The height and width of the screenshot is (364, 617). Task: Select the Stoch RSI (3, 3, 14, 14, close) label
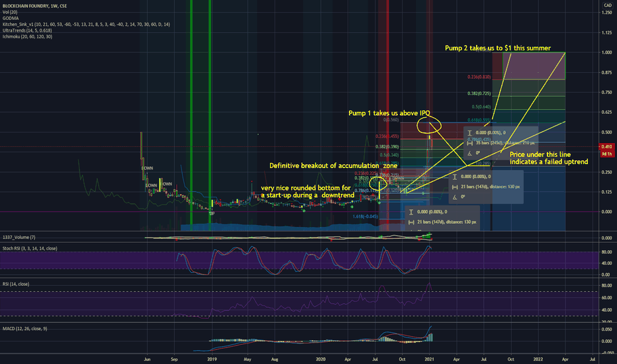point(30,248)
